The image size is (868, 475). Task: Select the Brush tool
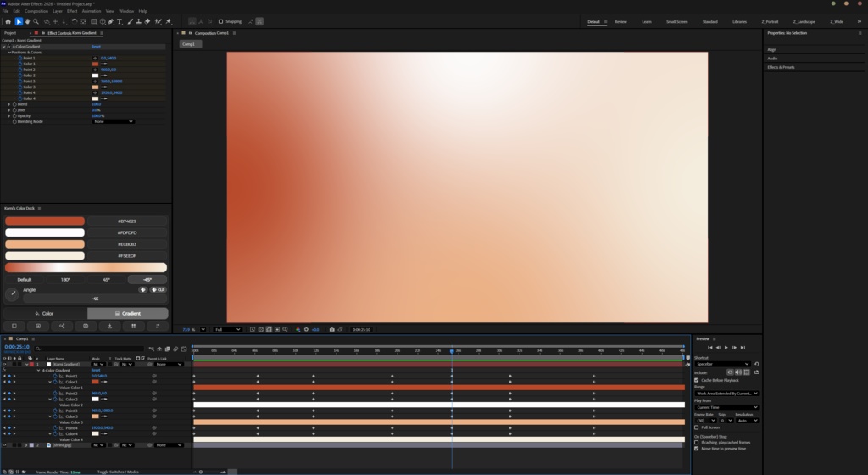click(x=130, y=21)
